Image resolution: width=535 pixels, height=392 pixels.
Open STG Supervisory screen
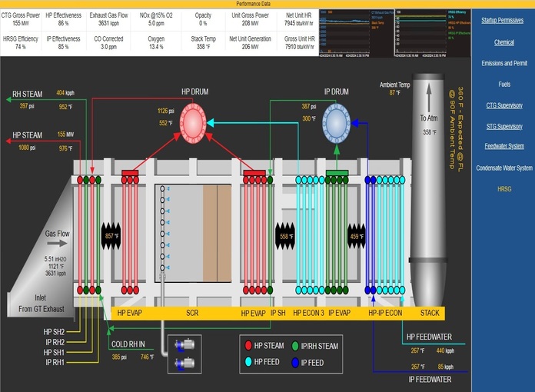pyautogui.click(x=504, y=127)
